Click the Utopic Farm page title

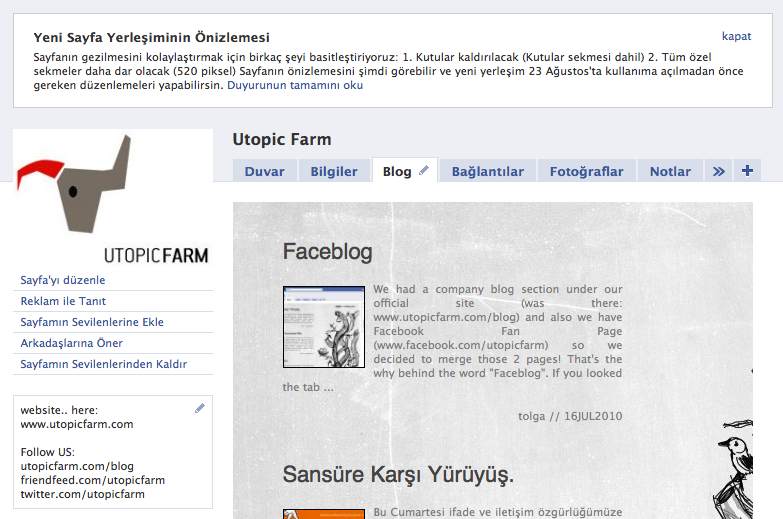[282, 139]
